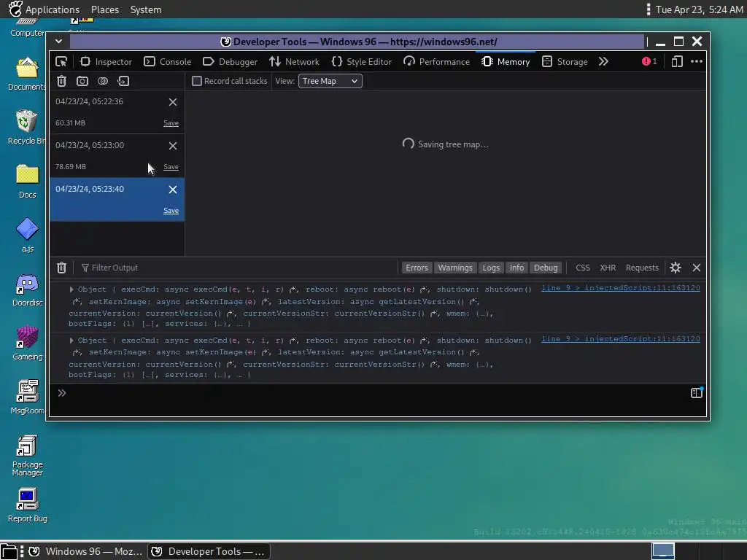Toggle the Logs filter
The width and height of the screenshot is (747, 560).
(491, 268)
